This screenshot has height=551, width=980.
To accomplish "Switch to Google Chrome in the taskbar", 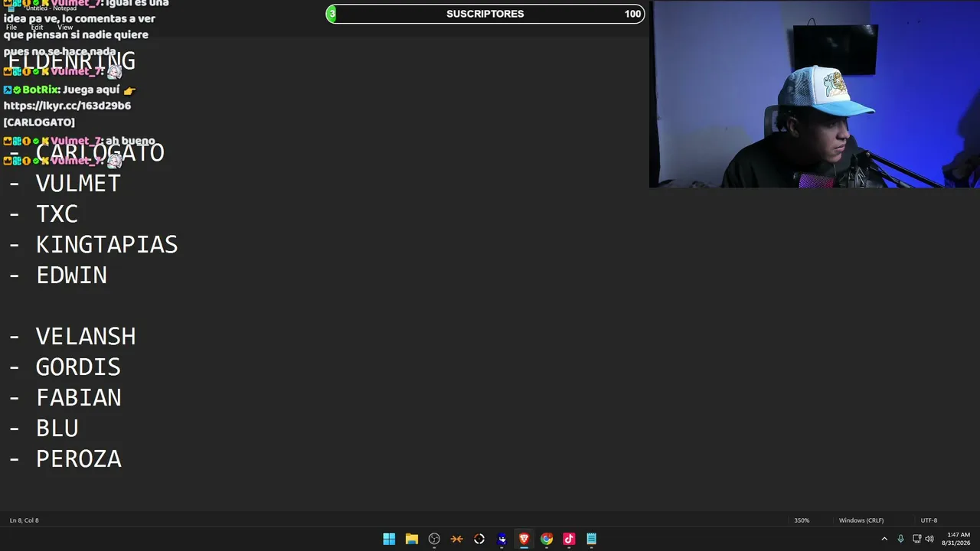I will [547, 539].
